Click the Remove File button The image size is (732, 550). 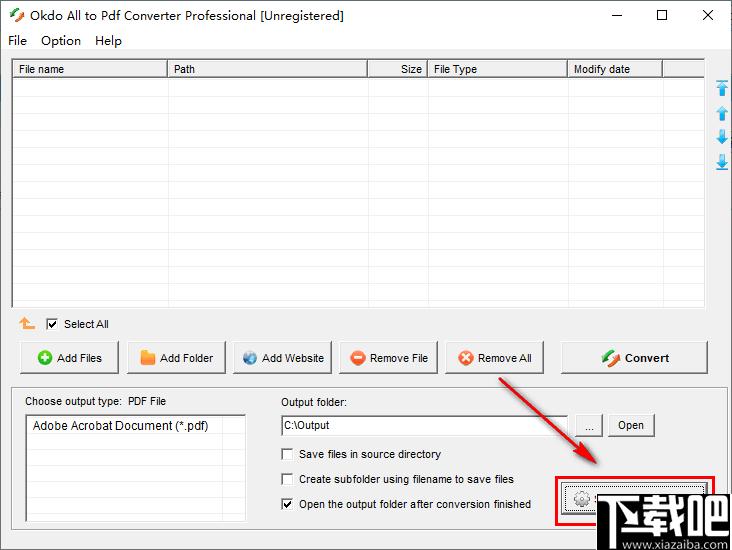tap(388, 358)
